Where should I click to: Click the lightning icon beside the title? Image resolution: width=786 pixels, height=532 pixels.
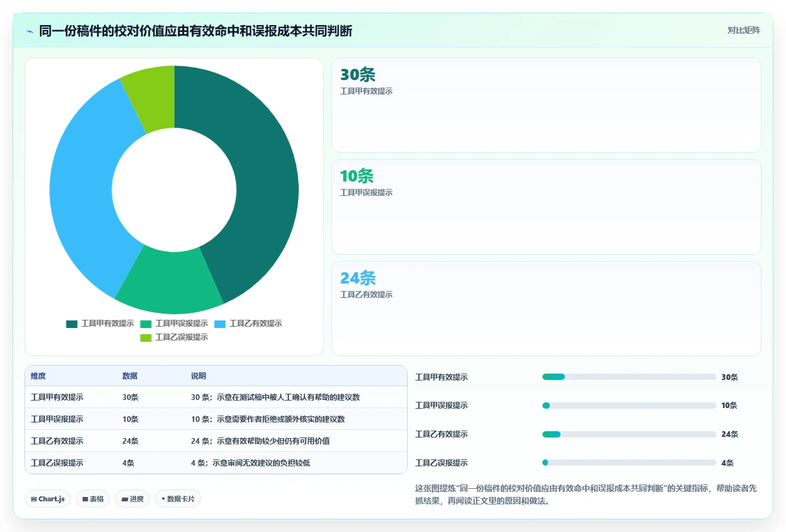pos(30,31)
